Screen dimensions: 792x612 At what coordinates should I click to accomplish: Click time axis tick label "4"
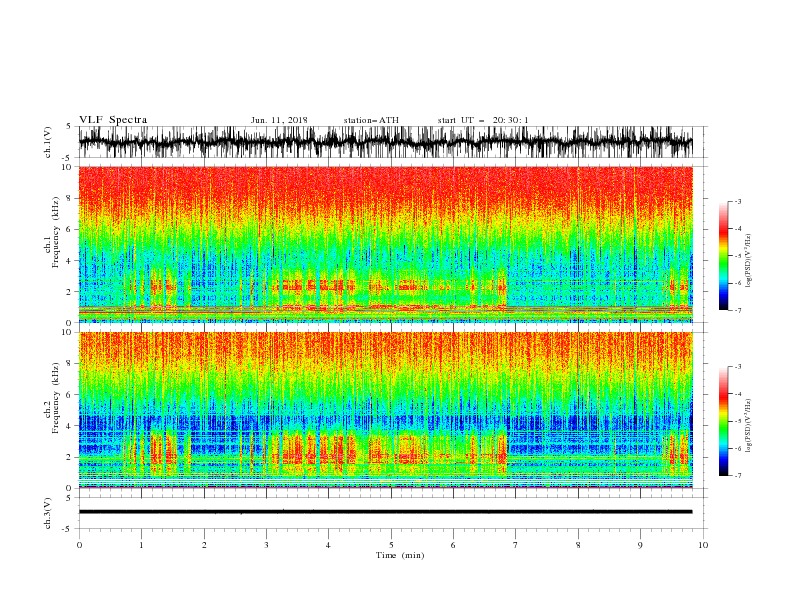pos(328,545)
